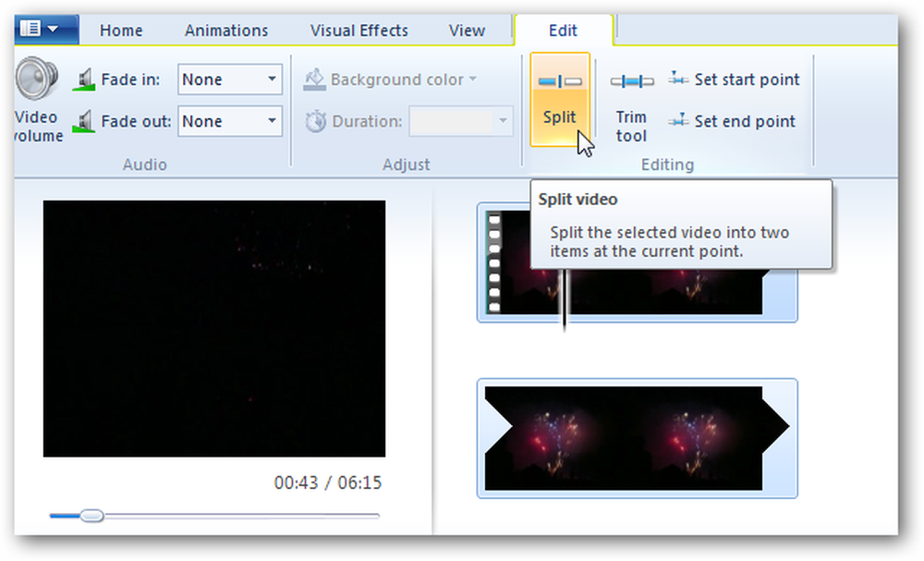This screenshot has width=924, height=561.
Task: Click the 00:43 / 06:15 time display
Action: [x=328, y=482]
